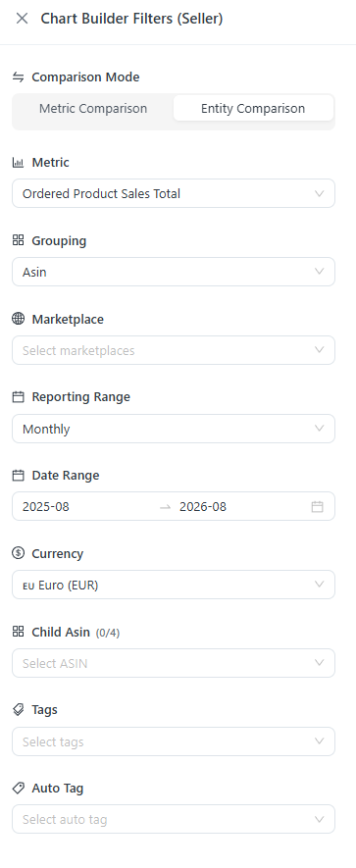Close the Chart Builder Filters panel

tap(23, 19)
